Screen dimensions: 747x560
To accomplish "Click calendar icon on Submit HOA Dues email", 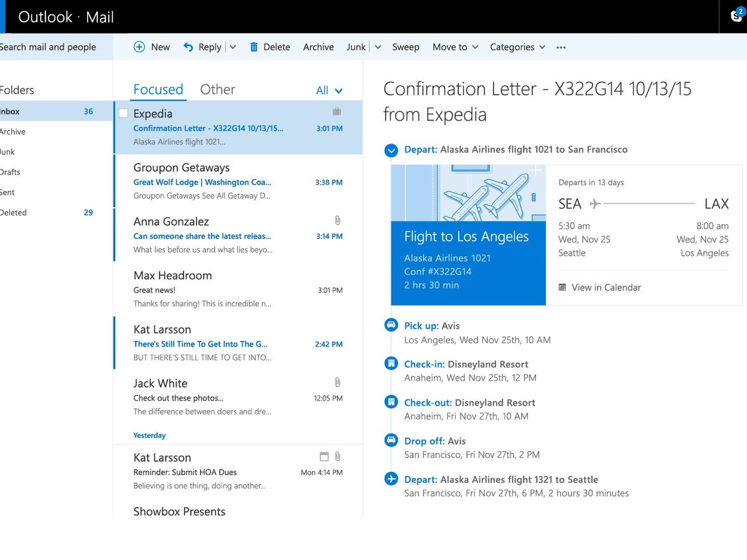I will pos(324,456).
